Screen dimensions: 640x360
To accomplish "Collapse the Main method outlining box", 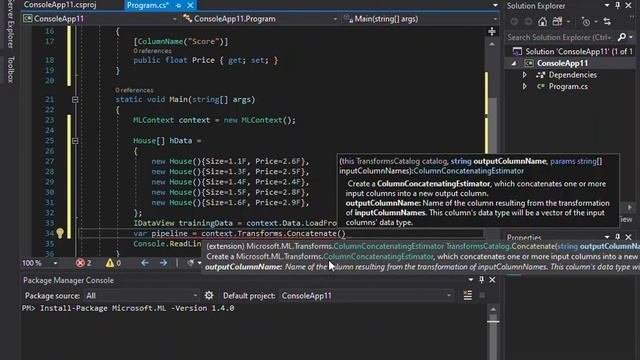I will point(75,100).
